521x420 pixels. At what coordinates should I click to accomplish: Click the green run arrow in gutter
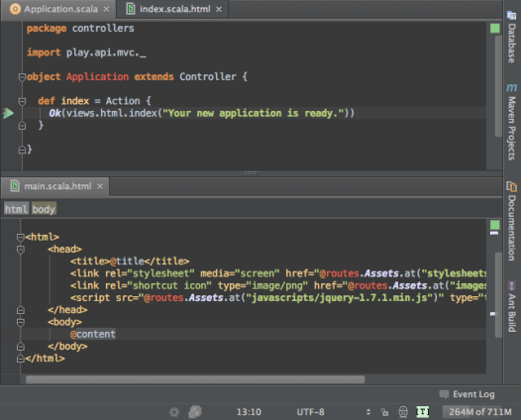[8, 113]
